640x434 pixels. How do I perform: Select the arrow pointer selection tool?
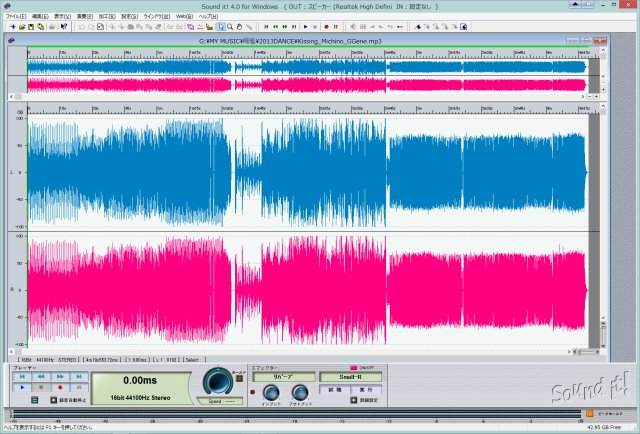point(221,27)
